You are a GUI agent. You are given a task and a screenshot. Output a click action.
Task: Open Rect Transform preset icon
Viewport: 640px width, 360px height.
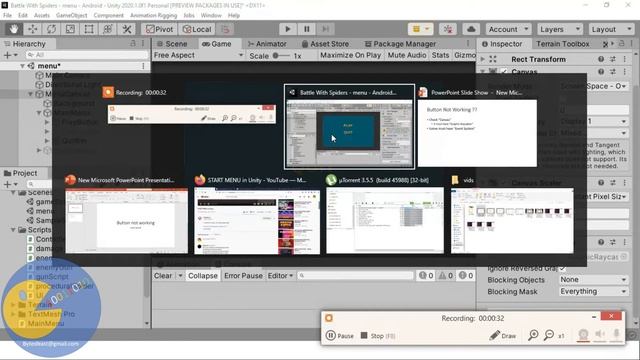(x=613, y=59)
